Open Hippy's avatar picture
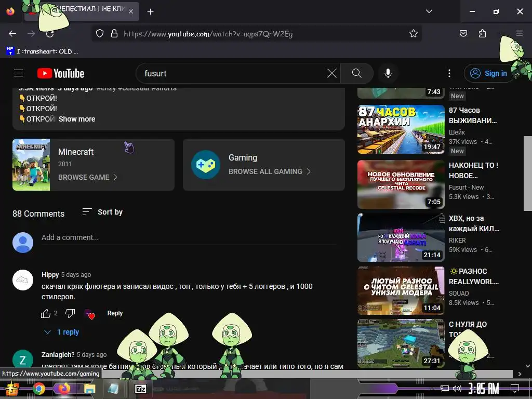Image resolution: width=532 pixels, height=399 pixels. coord(23,280)
